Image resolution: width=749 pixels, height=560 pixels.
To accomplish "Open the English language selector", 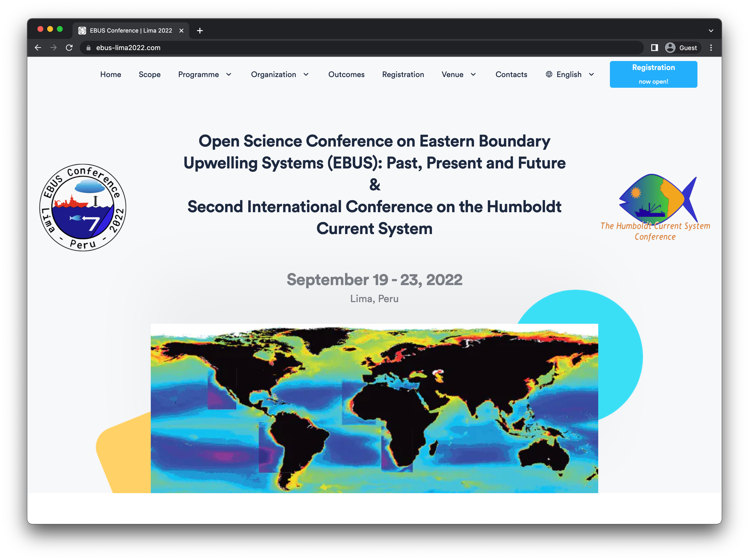I will (x=570, y=74).
